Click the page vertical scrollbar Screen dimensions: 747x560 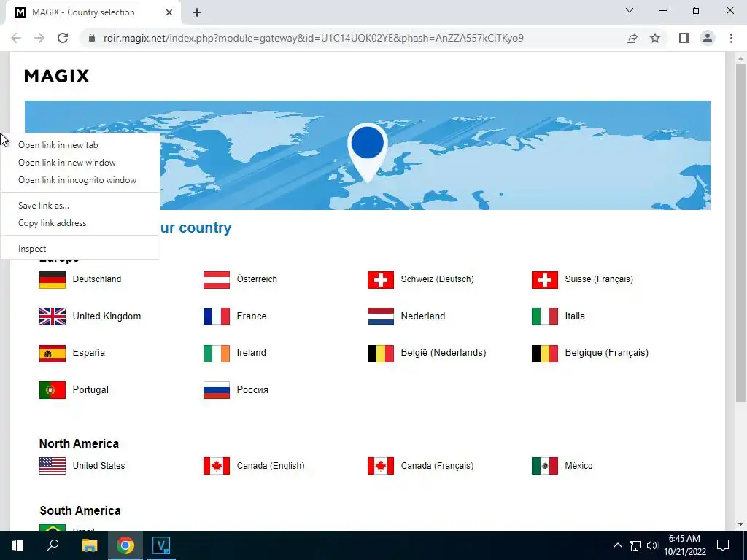pos(740,233)
